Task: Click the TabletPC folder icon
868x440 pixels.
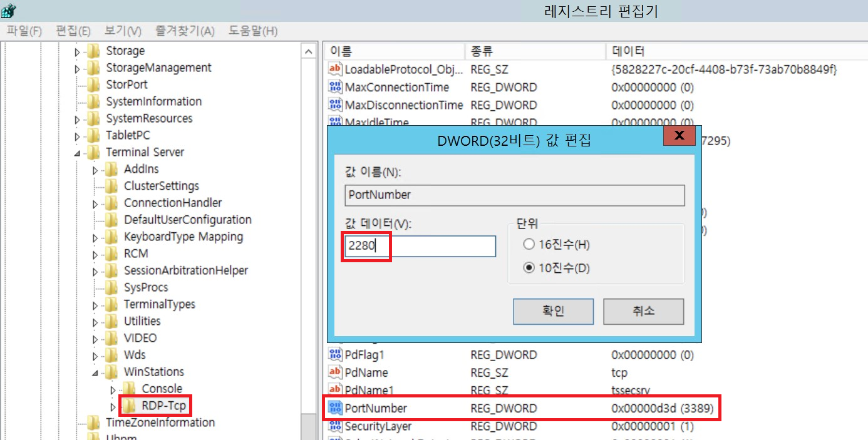Action: click(94, 135)
